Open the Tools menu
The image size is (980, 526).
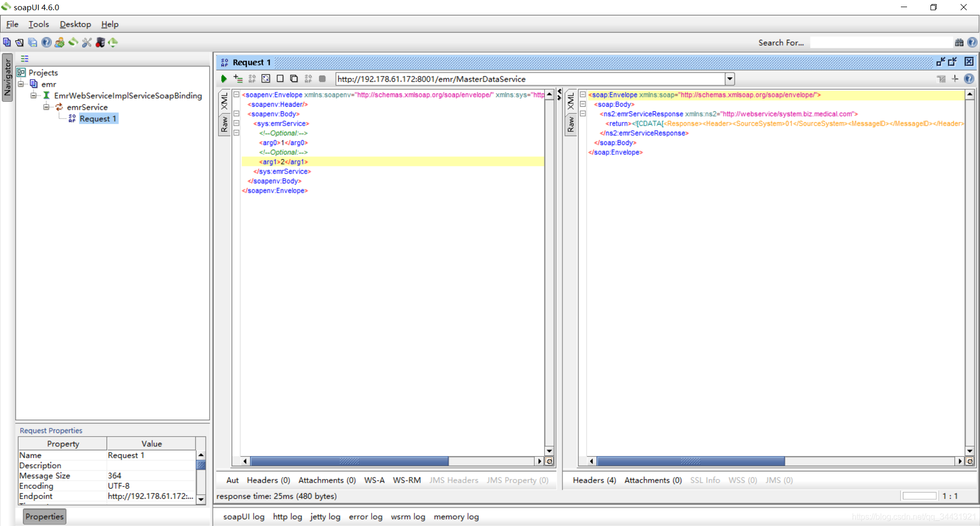coord(39,24)
